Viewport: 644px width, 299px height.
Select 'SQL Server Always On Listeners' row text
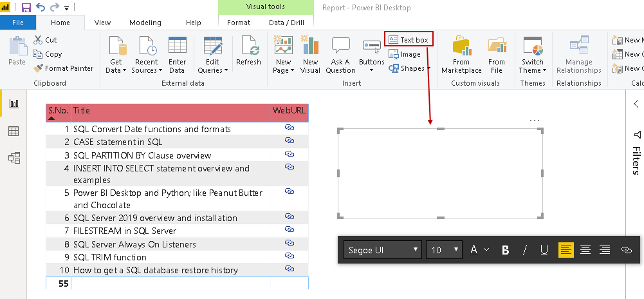[134, 244]
